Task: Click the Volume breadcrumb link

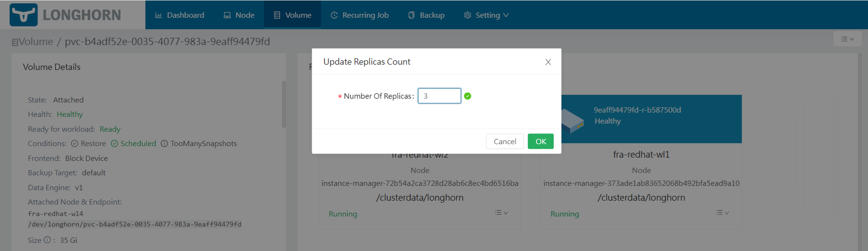Action: tap(36, 42)
